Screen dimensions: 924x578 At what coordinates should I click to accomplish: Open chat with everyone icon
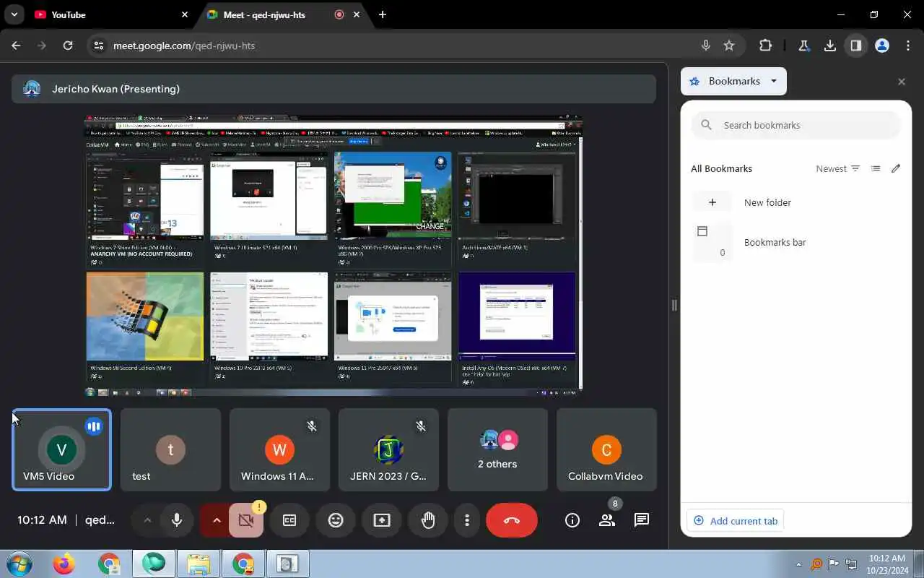[642, 520]
